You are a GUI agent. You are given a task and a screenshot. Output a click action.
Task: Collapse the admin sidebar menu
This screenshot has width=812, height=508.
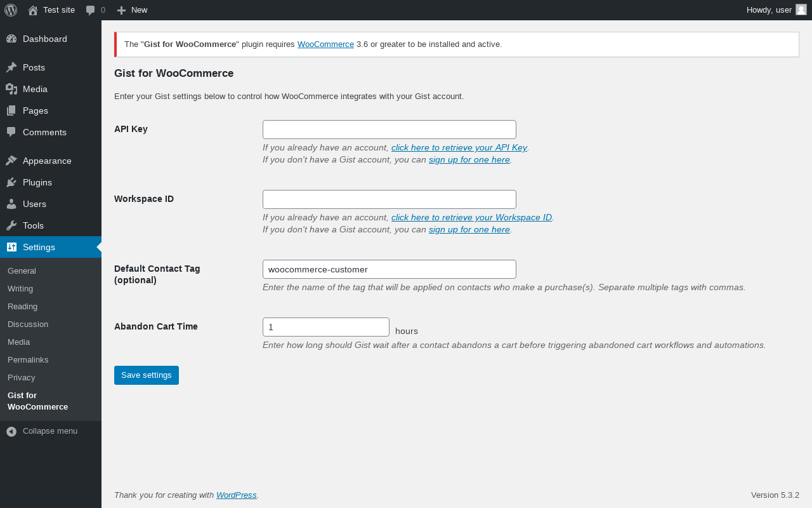tap(42, 431)
